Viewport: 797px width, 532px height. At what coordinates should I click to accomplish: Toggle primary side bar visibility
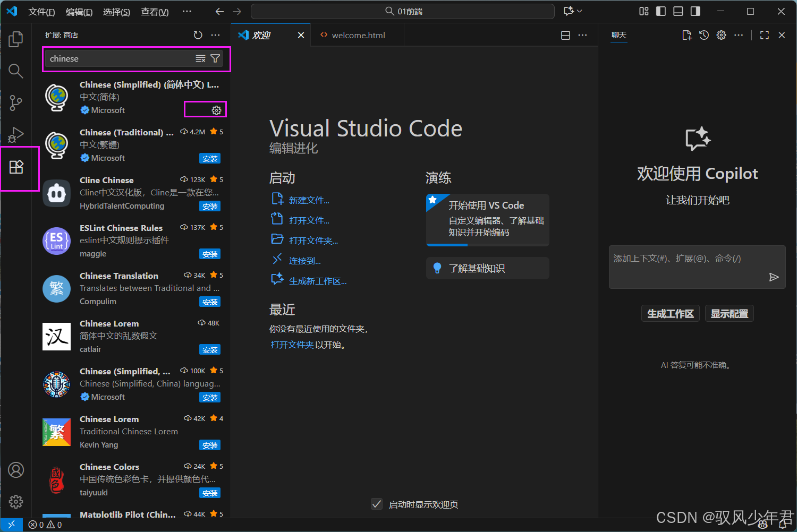pos(661,11)
